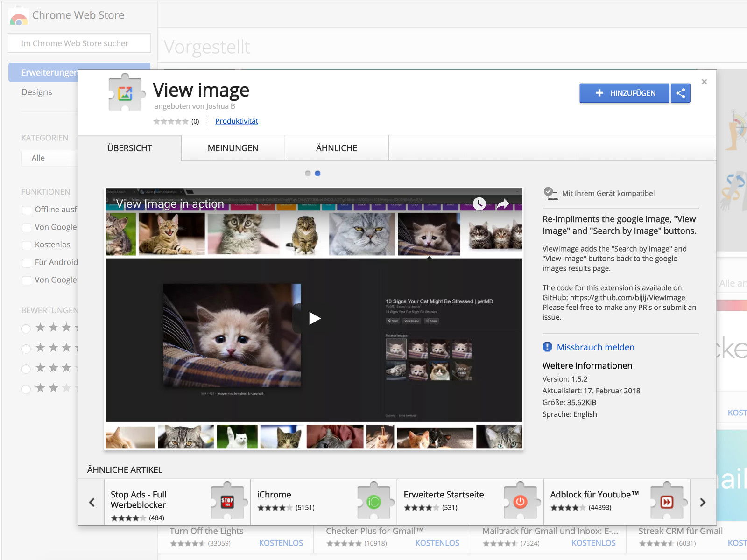Click the compatible device icon
The image size is (747, 560).
coord(550,193)
